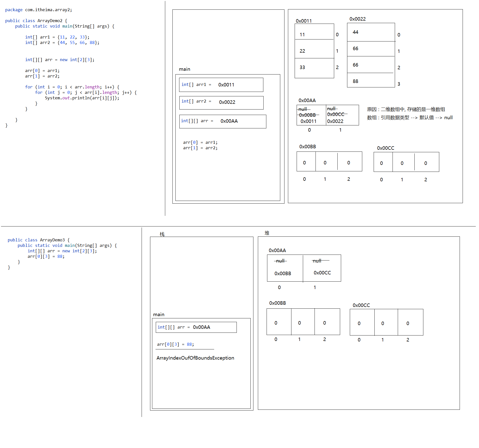Click the underlined arr[0][3] = 88 in stack
The image size is (479, 448).
pos(175,344)
